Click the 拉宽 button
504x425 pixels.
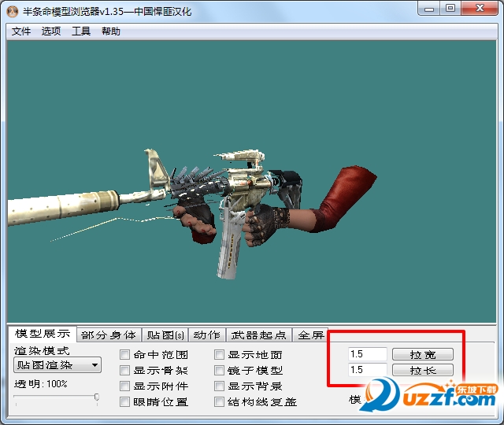(423, 354)
